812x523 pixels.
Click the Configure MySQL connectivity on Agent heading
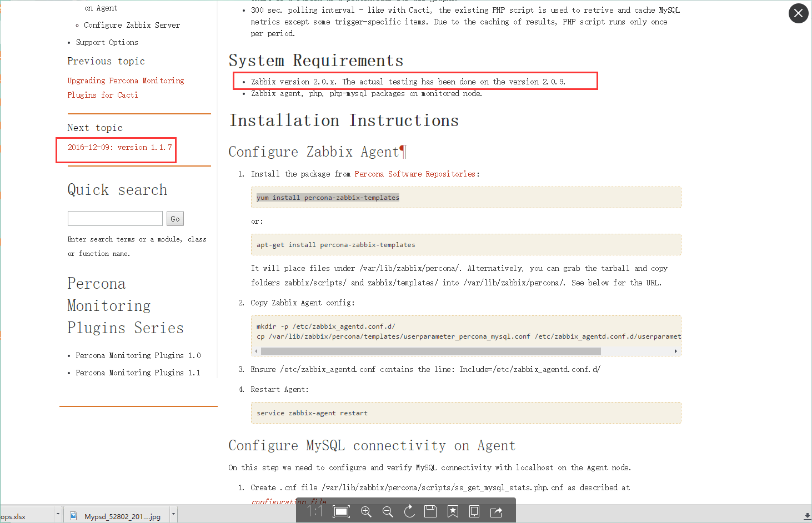point(372,445)
